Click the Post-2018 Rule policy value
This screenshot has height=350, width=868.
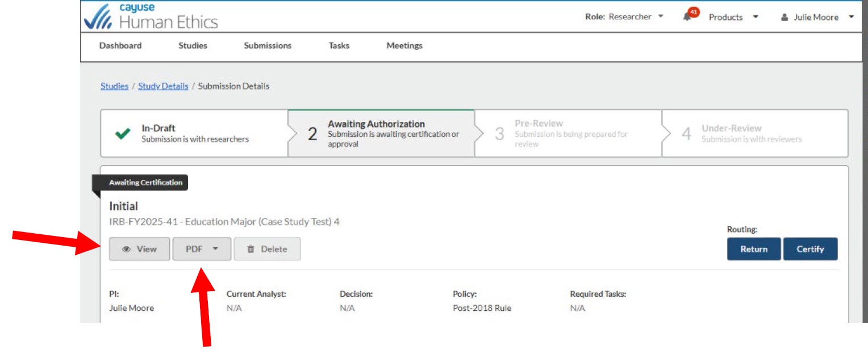pos(482,308)
